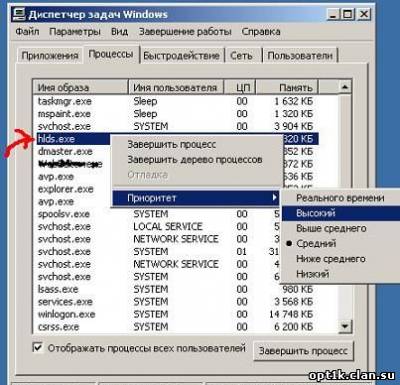This screenshot has width=400, height=385.
Task: Click the 1 632 КБ memory value
Action: [x=293, y=101]
